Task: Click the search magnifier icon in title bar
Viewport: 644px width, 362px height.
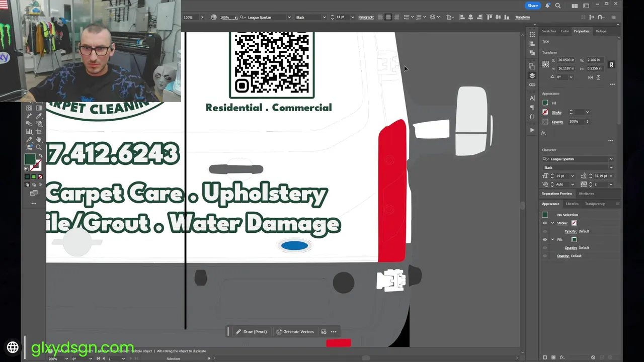Action: coord(558,6)
